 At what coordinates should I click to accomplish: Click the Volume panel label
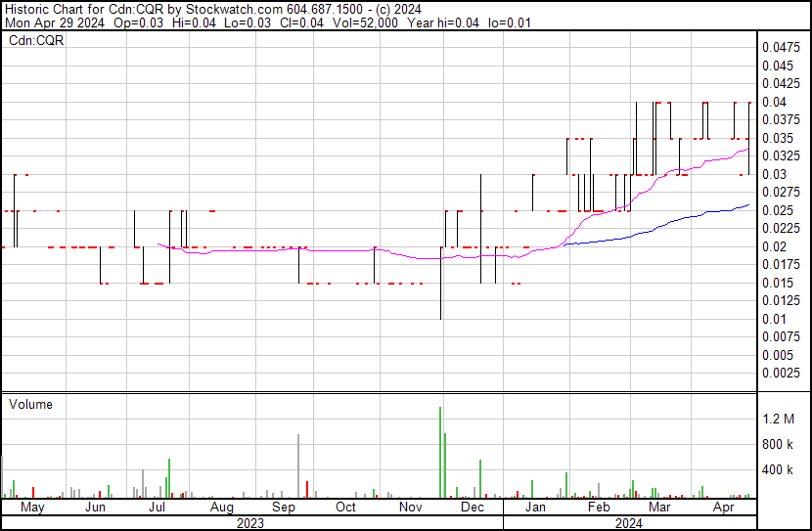pyautogui.click(x=30, y=404)
